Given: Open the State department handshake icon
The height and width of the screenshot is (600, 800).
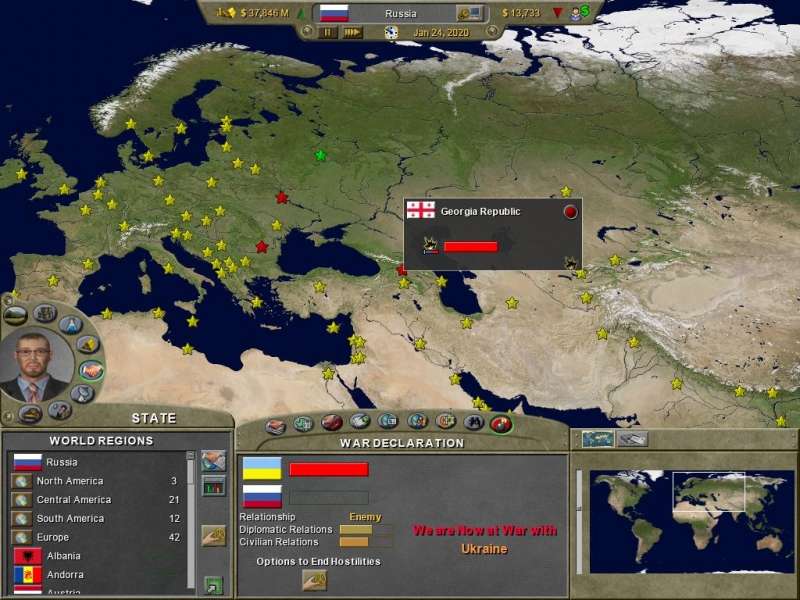Looking at the screenshot, I should 91,369.
